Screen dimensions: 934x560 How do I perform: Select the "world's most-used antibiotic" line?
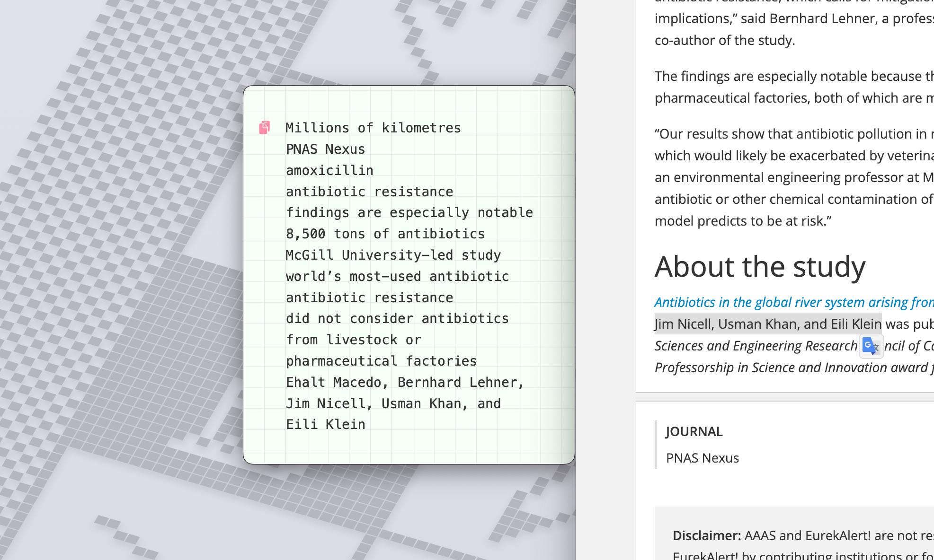point(397,276)
